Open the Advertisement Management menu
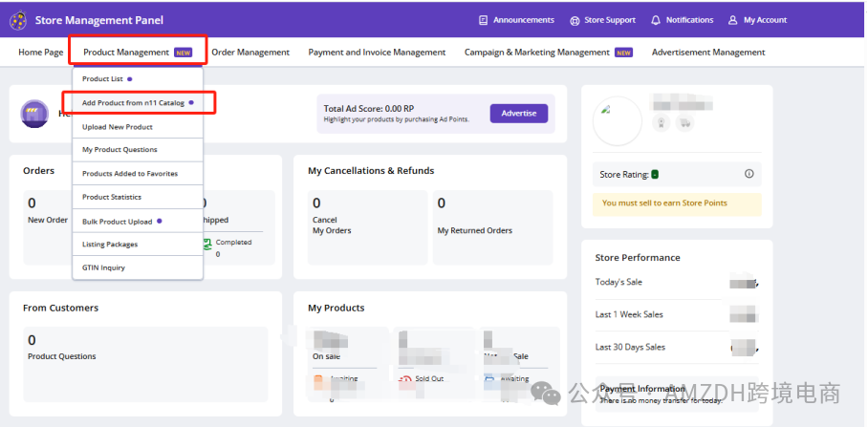The width and height of the screenshot is (868, 427). pyautogui.click(x=708, y=52)
